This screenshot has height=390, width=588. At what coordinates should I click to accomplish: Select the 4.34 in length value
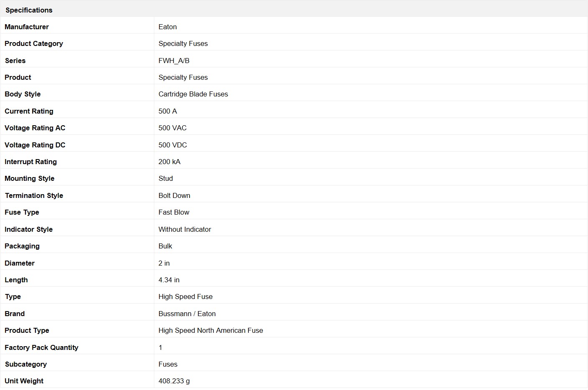click(169, 280)
